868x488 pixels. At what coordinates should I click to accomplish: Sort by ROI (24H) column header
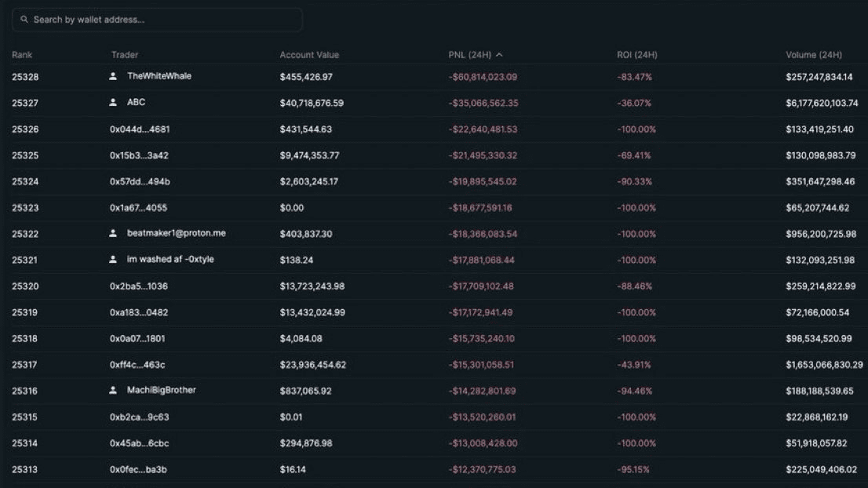pos(636,55)
